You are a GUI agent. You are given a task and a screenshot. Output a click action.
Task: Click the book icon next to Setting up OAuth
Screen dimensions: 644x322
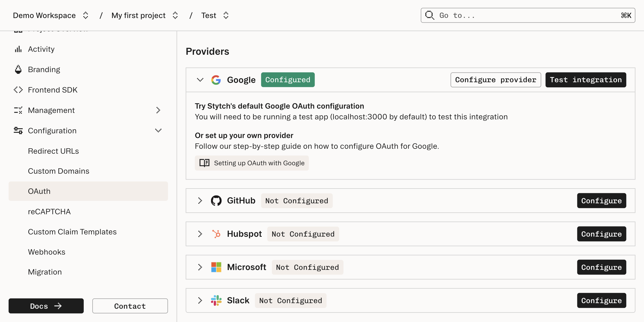204,163
